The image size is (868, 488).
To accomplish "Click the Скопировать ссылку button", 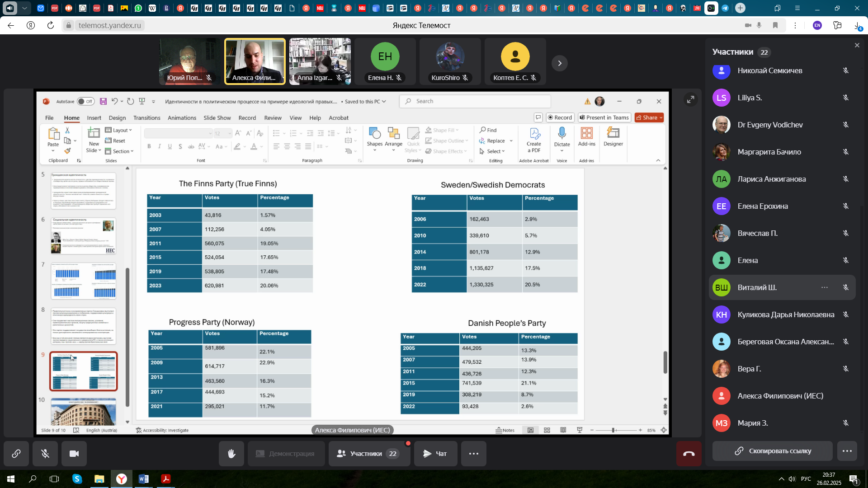I will coord(772,451).
